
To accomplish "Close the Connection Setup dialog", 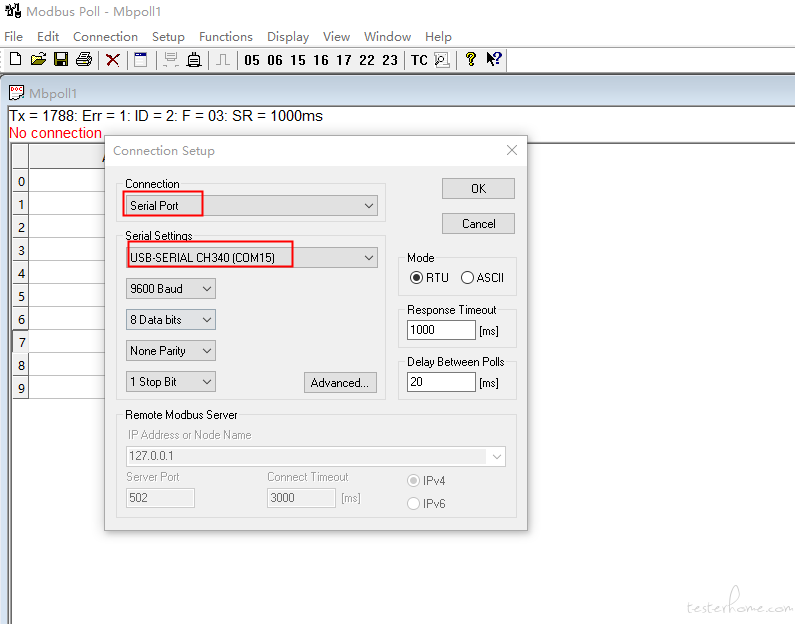I will point(512,150).
